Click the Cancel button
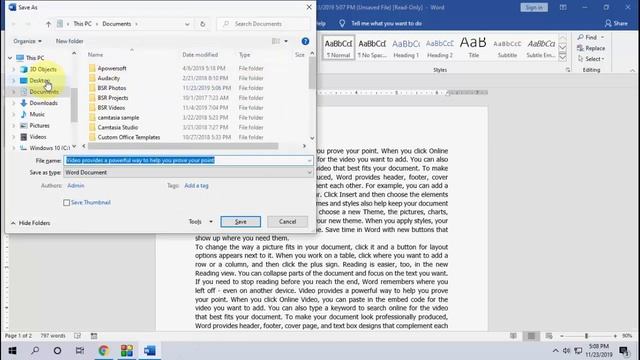 287,222
